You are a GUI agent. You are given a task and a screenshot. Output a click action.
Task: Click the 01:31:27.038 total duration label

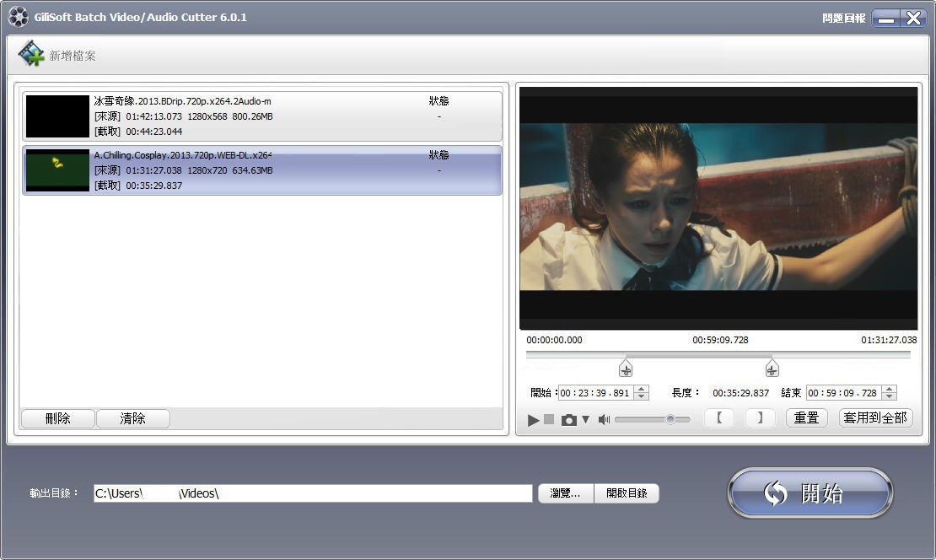pyautogui.click(x=889, y=340)
